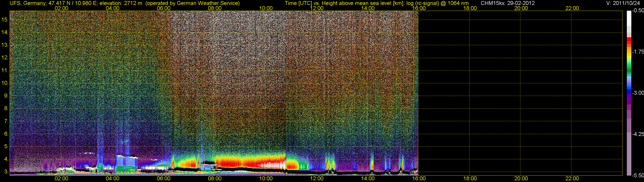Click the white top of the color scale
The width and height of the screenshot is (644, 182).
point(629,18)
